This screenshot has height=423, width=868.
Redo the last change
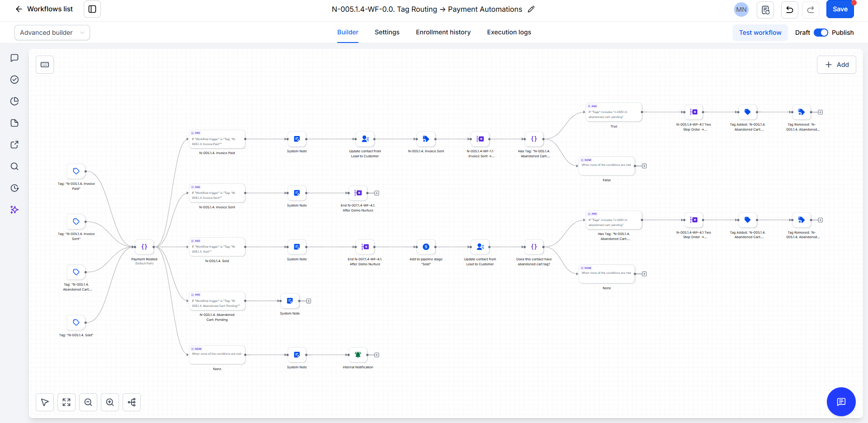(x=811, y=9)
